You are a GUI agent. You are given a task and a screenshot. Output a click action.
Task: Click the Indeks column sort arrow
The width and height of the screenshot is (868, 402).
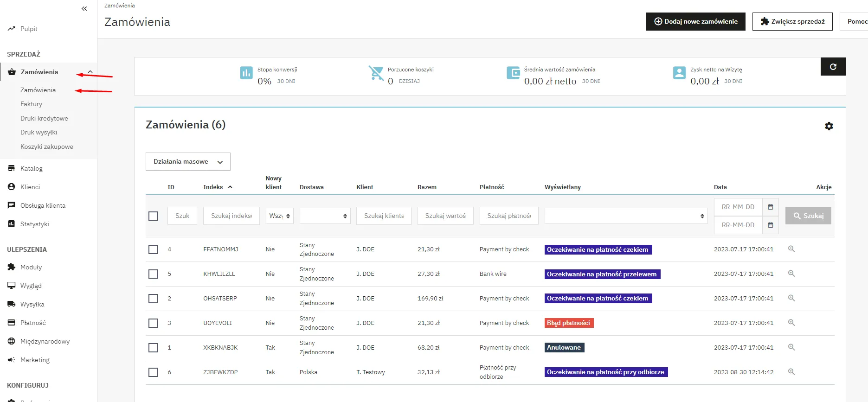(x=230, y=187)
